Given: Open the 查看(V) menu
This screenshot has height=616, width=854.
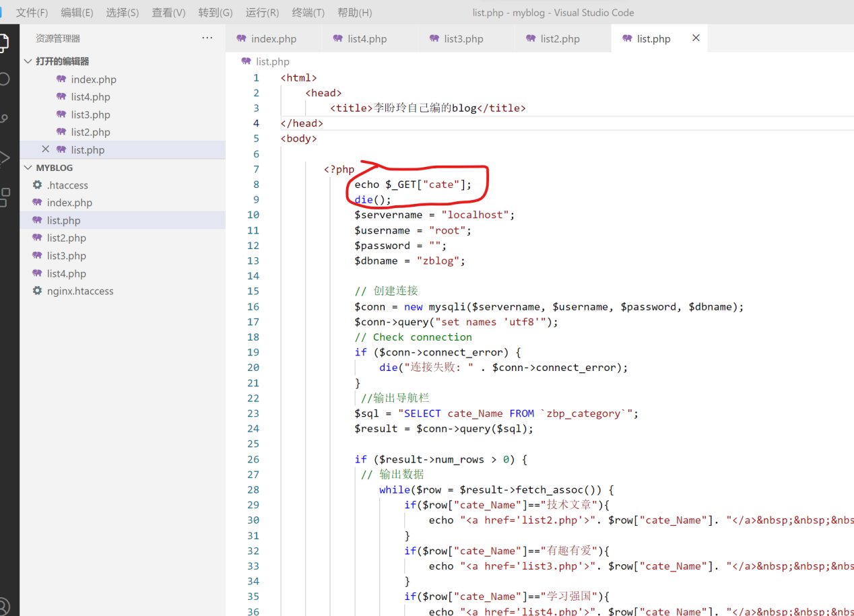Looking at the screenshot, I should pyautogui.click(x=168, y=13).
